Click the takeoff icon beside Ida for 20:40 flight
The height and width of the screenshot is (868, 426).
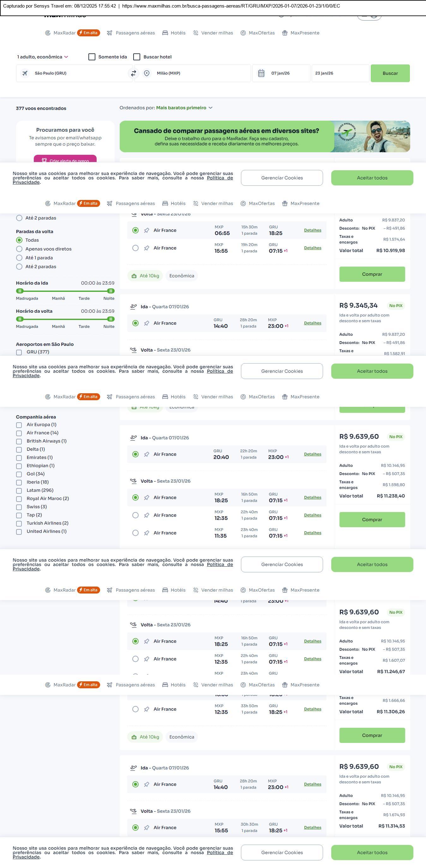click(x=134, y=438)
